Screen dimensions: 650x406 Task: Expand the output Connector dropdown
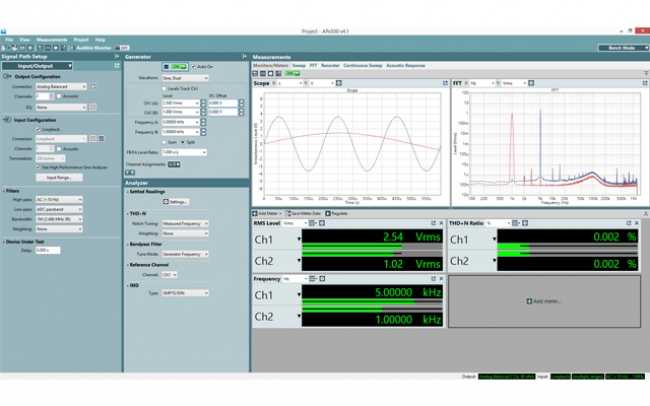tap(64, 86)
